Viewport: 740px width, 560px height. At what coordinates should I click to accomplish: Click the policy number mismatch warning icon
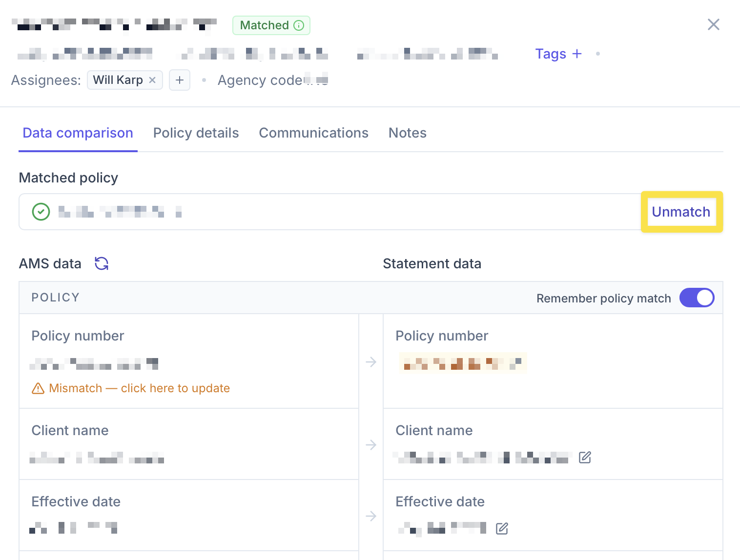[38, 388]
